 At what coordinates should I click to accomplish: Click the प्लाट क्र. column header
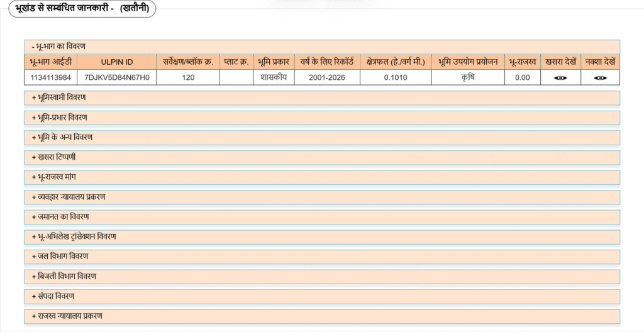(236, 62)
